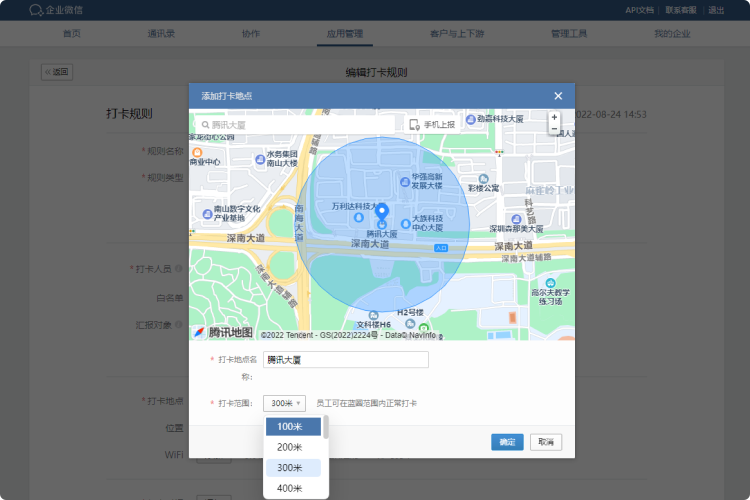Image resolution: width=750 pixels, height=500 pixels.
Task: Click the 文科楼H6 POI icon
Action: click(374, 315)
